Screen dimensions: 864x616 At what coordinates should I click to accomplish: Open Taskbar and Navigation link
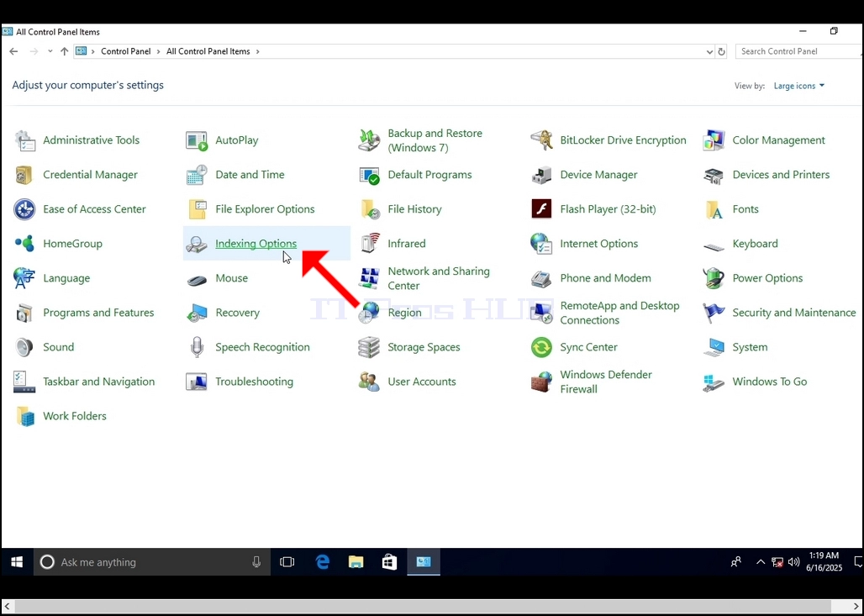(x=98, y=382)
